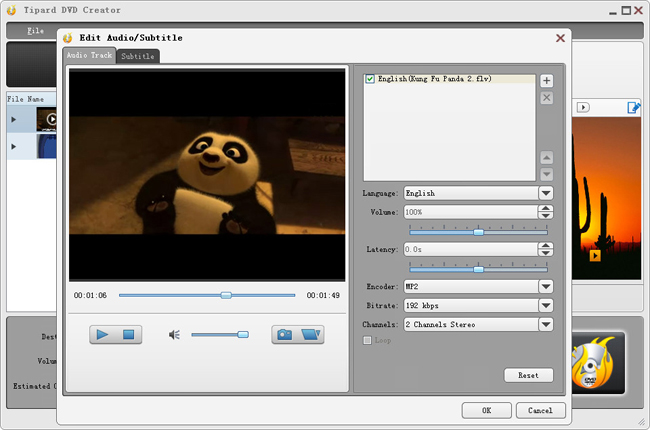Click the 00:01:49 total duration text
650x430 pixels.
pos(323,295)
